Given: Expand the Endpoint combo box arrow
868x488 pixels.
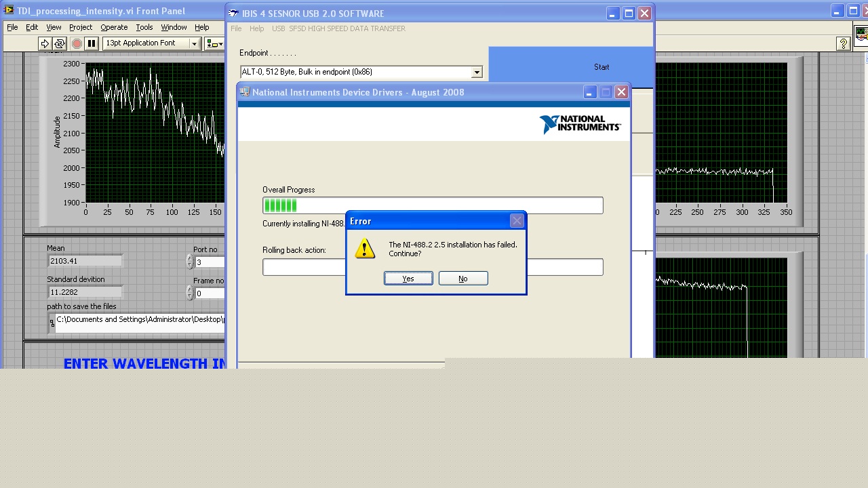Looking at the screenshot, I should [477, 72].
